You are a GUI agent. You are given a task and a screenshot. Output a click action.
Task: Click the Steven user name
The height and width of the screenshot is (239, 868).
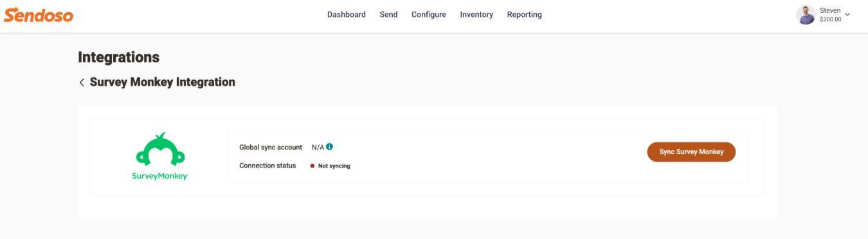click(x=830, y=10)
